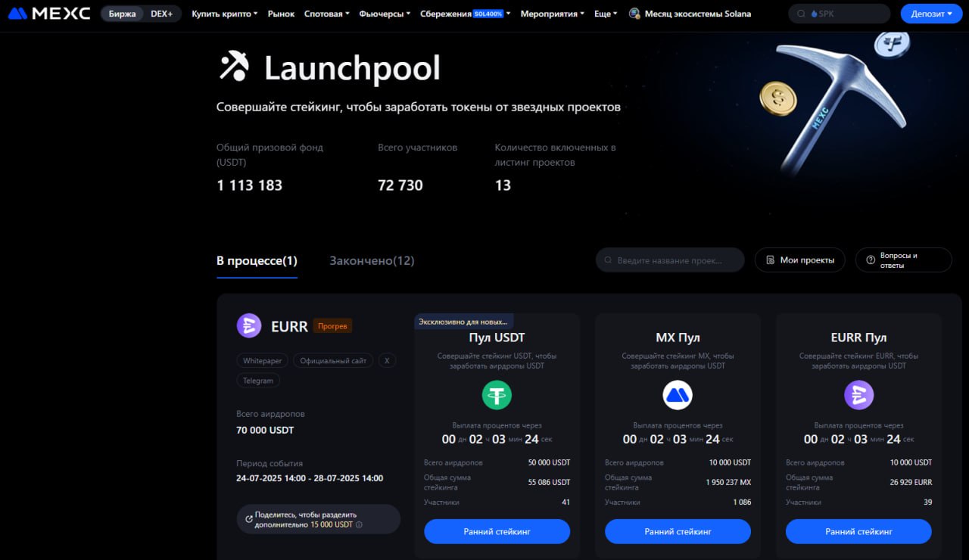Click the Пул USDT card title

(x=497, y=338)
